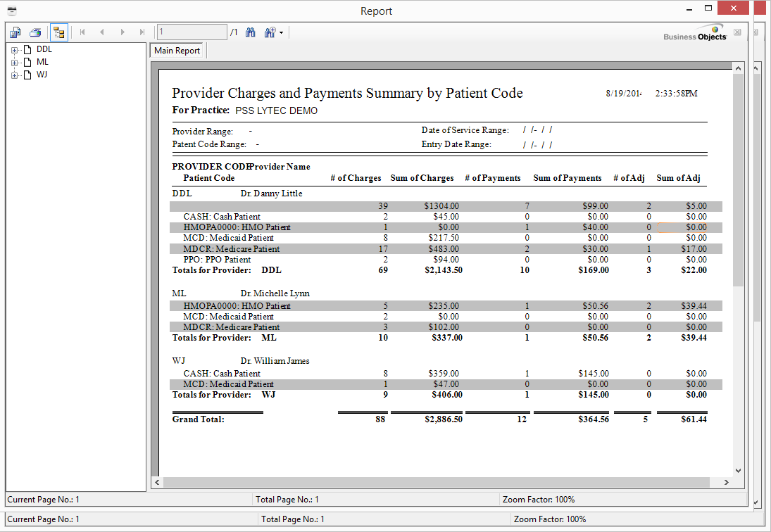Toggle the group tree panel button
Image resolution: width=771 pixels, height=532 pixels.
tap(59, 32)
